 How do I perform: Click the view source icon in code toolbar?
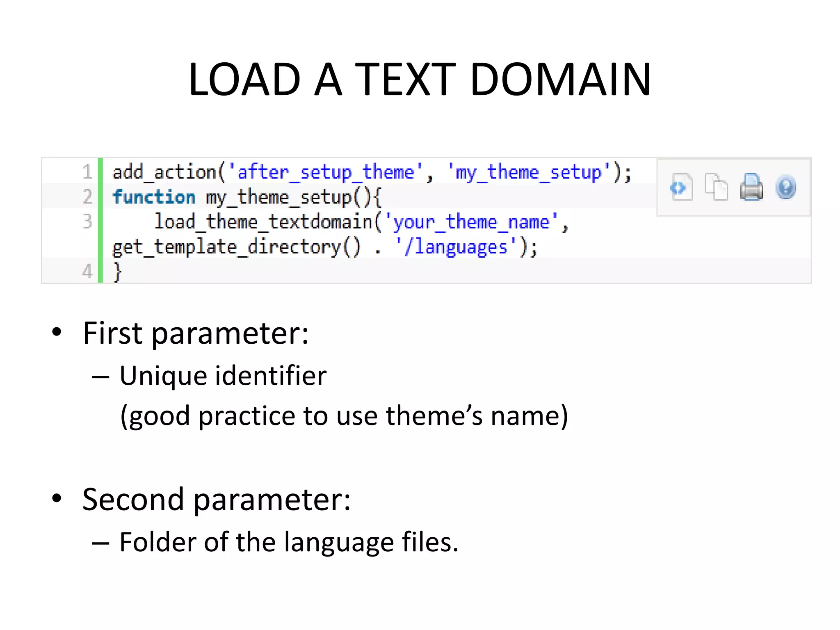[x=681, y=187]
